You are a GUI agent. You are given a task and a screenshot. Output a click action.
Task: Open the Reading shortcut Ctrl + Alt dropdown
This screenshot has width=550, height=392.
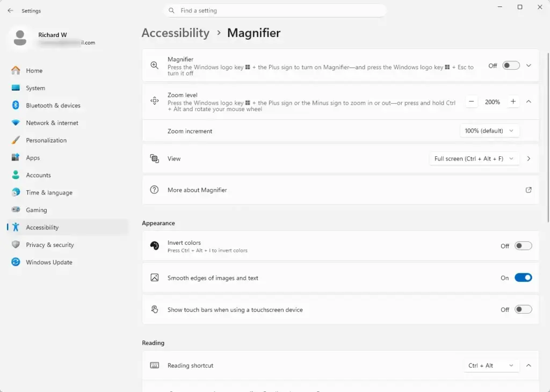pos(491,365)
